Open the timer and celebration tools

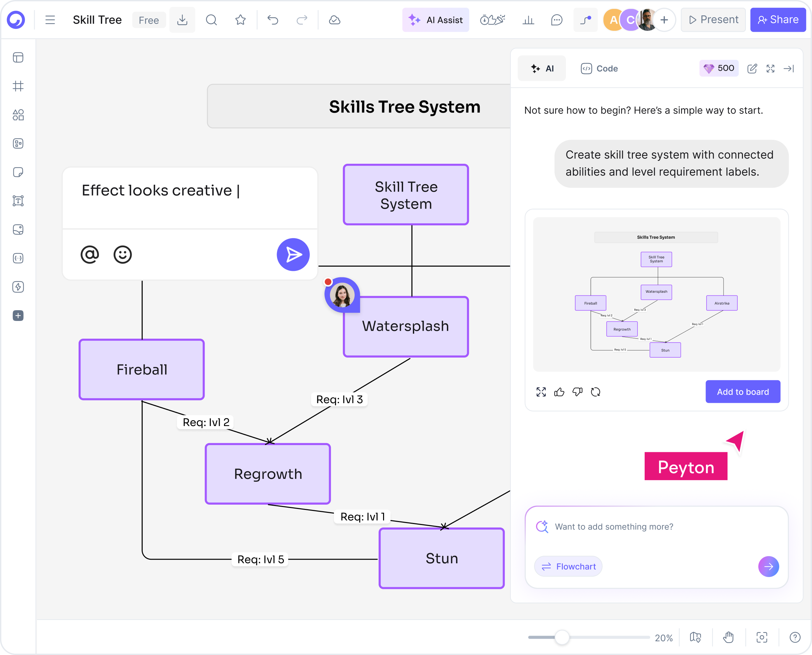click(x=492, y=20)
